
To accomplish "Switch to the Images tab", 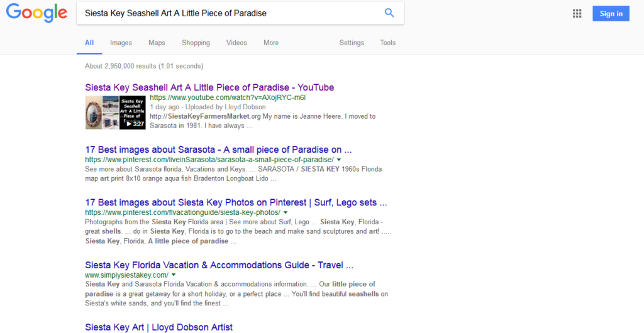I will [x=121, y=43].
